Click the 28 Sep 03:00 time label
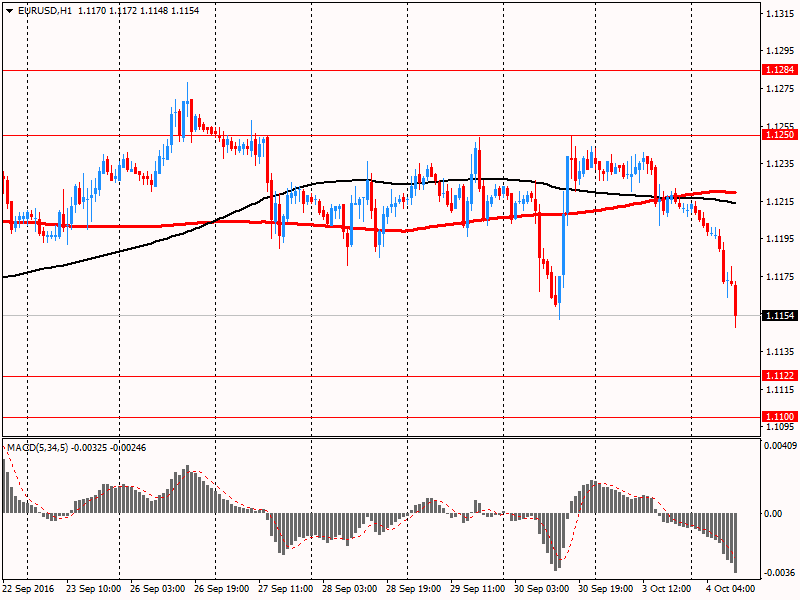Screen dimensions: 800x600 click(x=349, y=589)
